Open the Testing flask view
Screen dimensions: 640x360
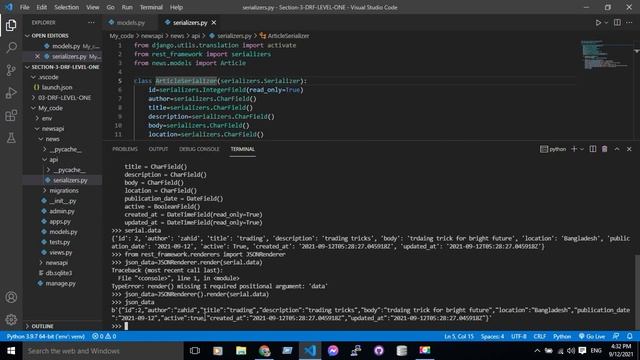pos(11,138)
